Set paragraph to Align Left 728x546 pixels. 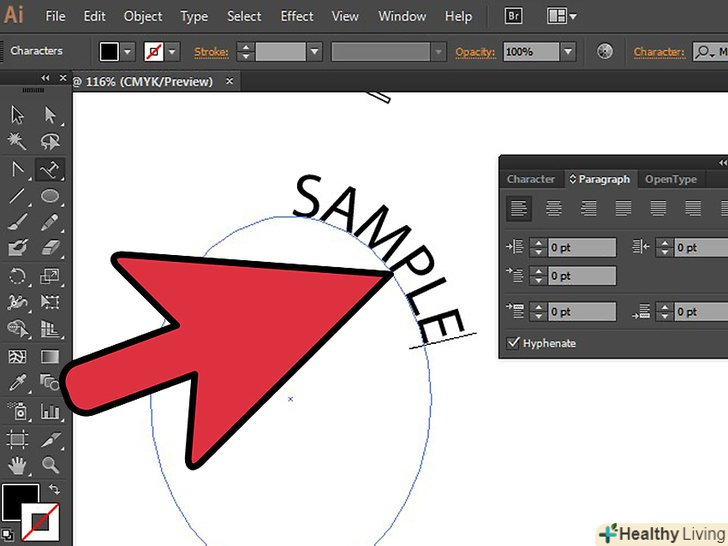[x=519, y=208]
